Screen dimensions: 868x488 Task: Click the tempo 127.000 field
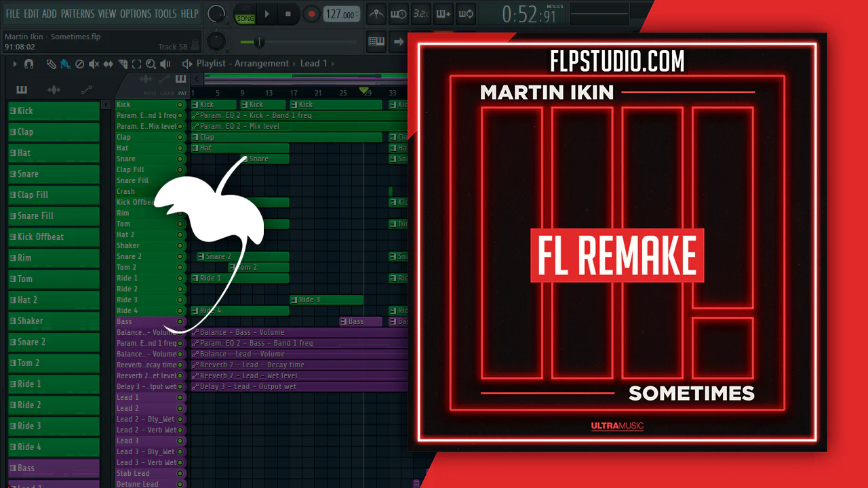click(342, 14)
